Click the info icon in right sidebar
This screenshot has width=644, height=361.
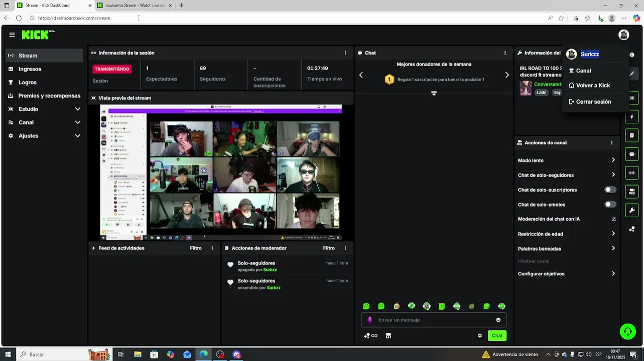point(632,55)
